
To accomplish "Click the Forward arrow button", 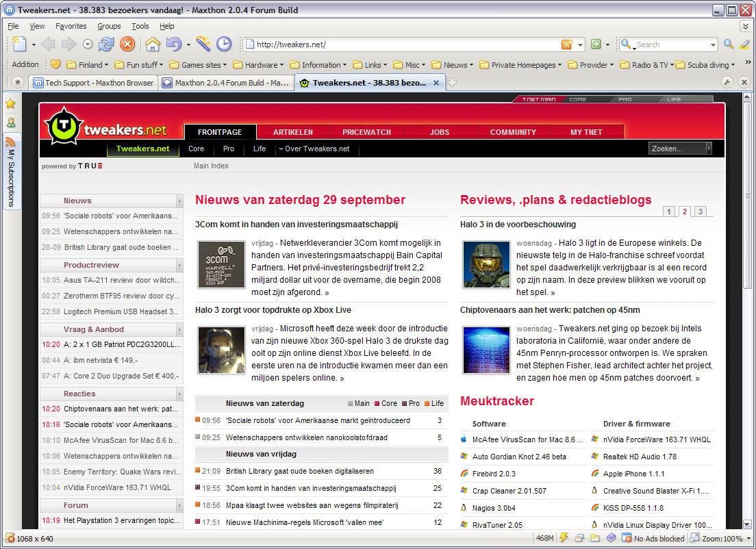I will click(x=68, y=44).
